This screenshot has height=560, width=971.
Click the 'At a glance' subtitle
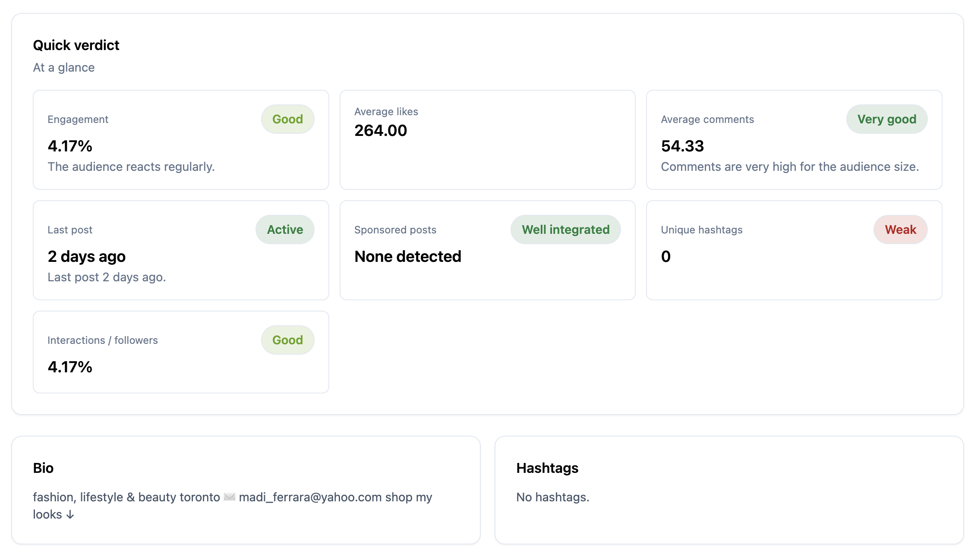point(64,68)
